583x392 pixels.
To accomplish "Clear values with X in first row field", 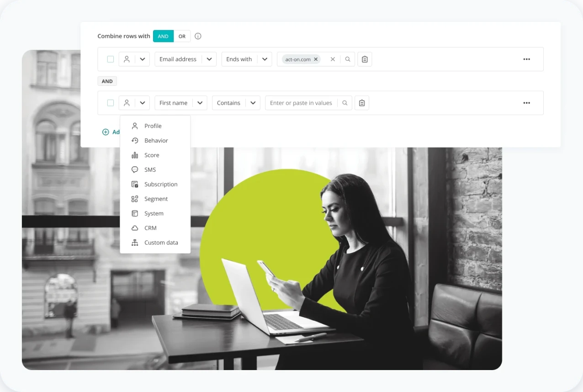I will [x=333, y=59].
